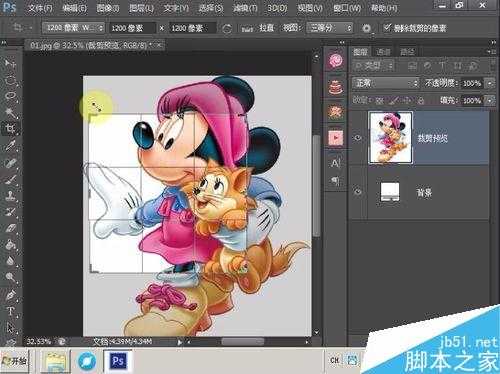Select the Lasso tool

11,96
